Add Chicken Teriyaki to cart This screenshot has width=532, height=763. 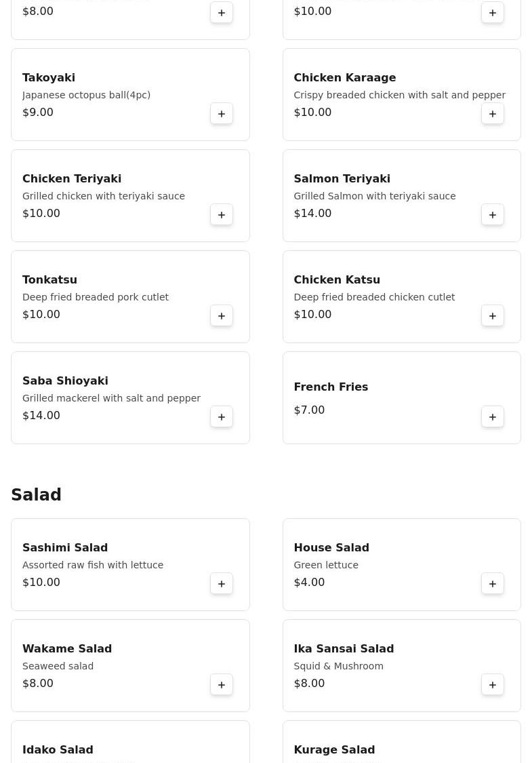222,214
